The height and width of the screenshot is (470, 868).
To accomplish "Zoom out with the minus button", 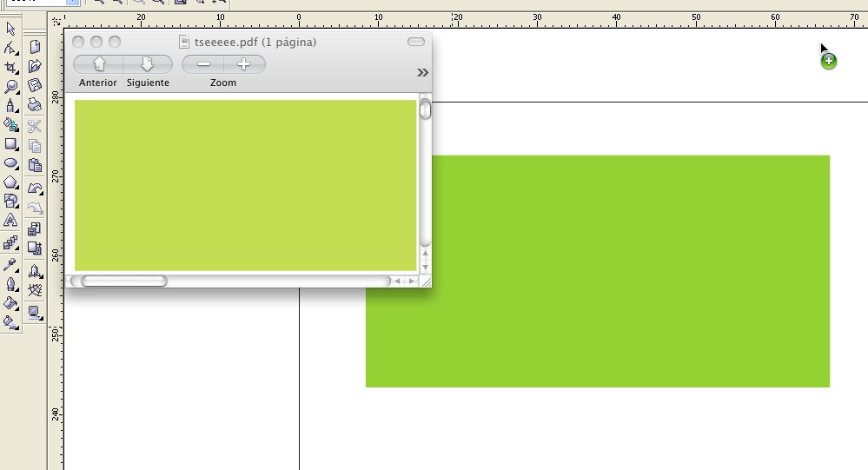I will point(203,64).
